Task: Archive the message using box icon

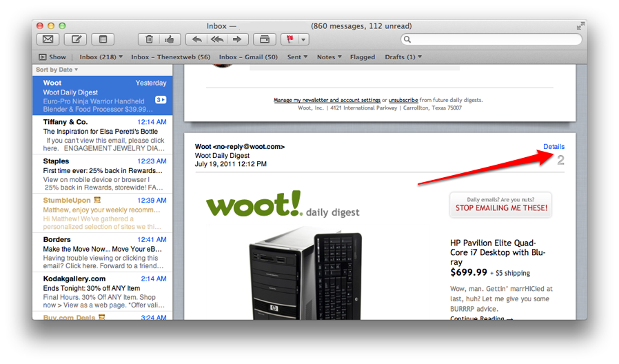Action: coord(265,39)
